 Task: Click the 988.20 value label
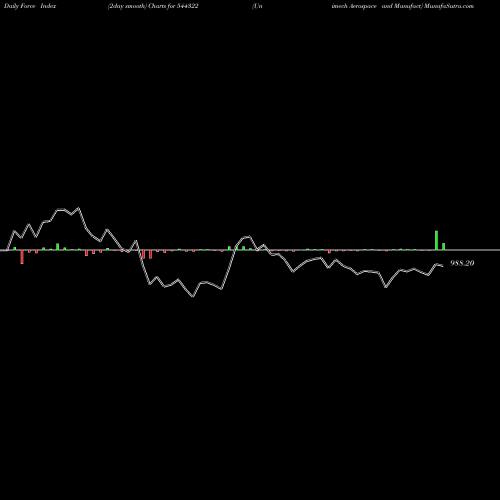pos(462,263)
